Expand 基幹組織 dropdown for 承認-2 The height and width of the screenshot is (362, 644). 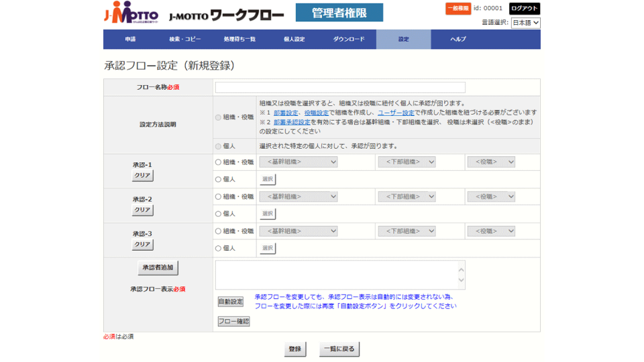(299, 196)
